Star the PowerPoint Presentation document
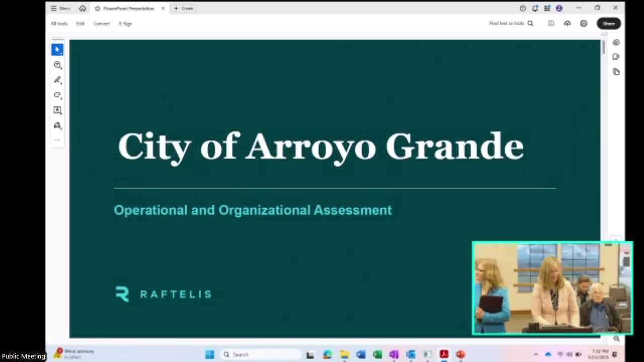The width and height of the screenshot is (644, 362). point(98,8)
